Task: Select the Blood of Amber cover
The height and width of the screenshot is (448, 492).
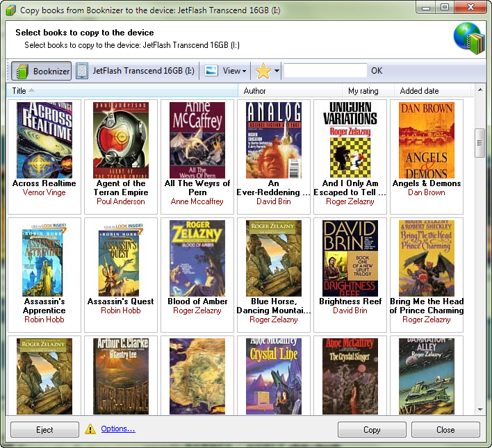Action: point(197,258)
